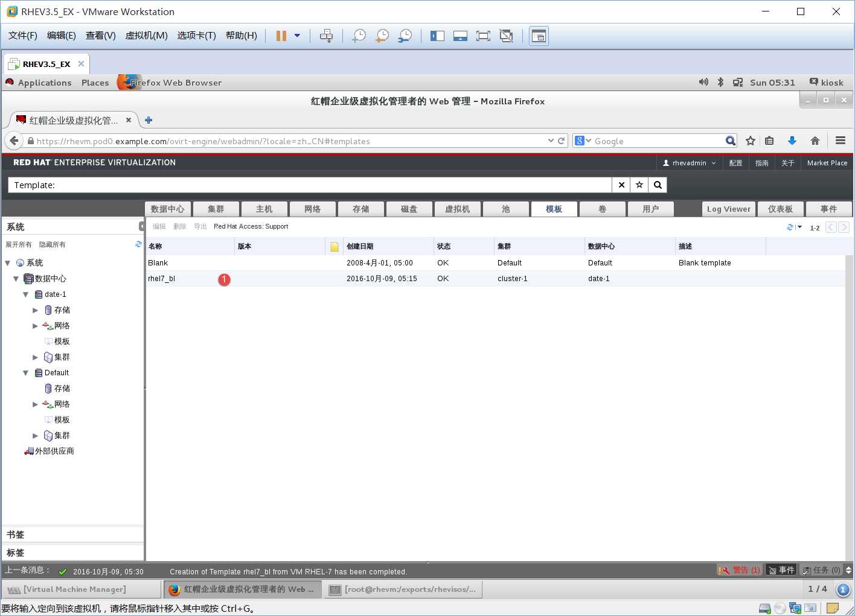Open the 警告 (1) alerts panel
Image resolution: width=855 pixels, height=616 pixels.
739,570
